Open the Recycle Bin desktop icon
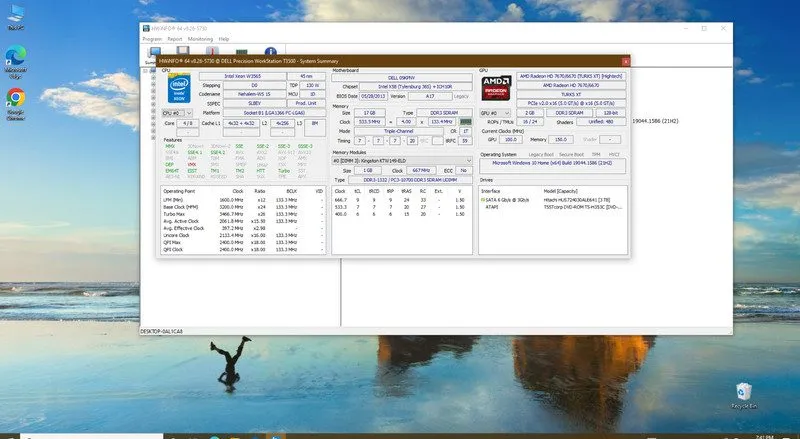 coord(744,396)
